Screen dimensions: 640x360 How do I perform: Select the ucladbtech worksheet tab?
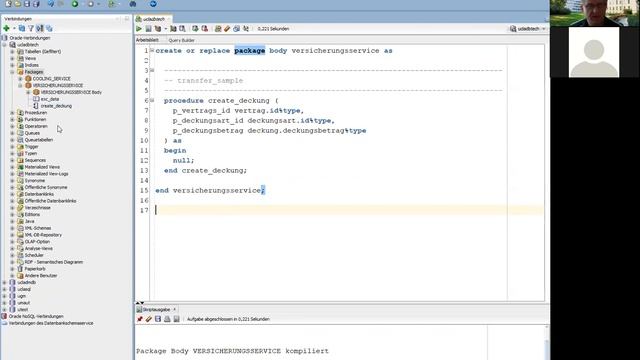(154, 19)
